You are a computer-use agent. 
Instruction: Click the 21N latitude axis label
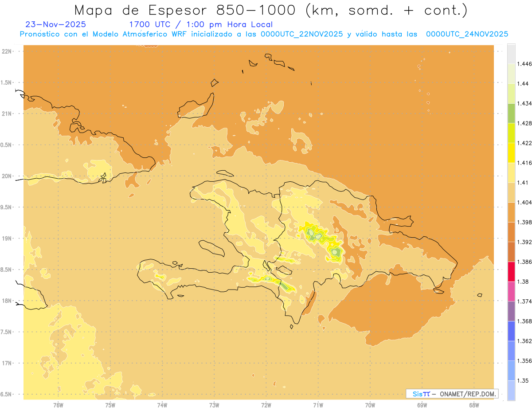click(7, 114)
